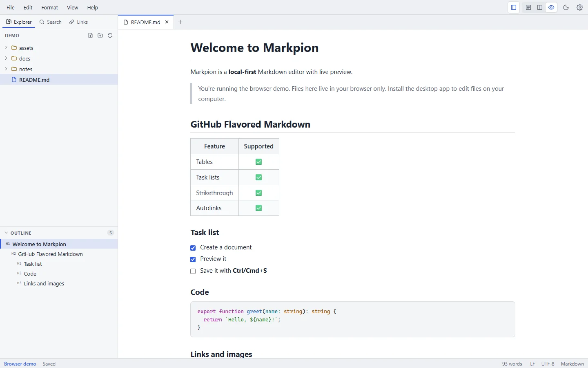Jump to 'GitHub Flavored Markdown' outline entry

pos(59,254)
